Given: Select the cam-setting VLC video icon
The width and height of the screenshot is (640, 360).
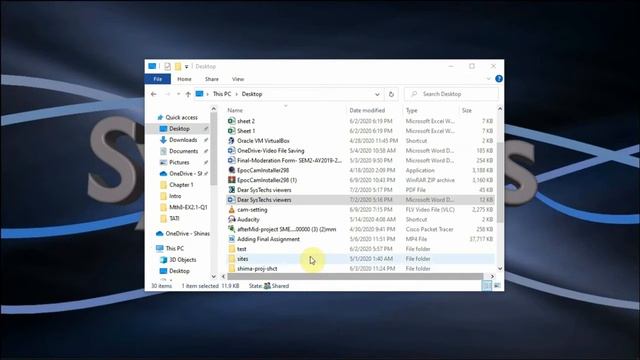Looking at the screenshot, I should (231, 209).
